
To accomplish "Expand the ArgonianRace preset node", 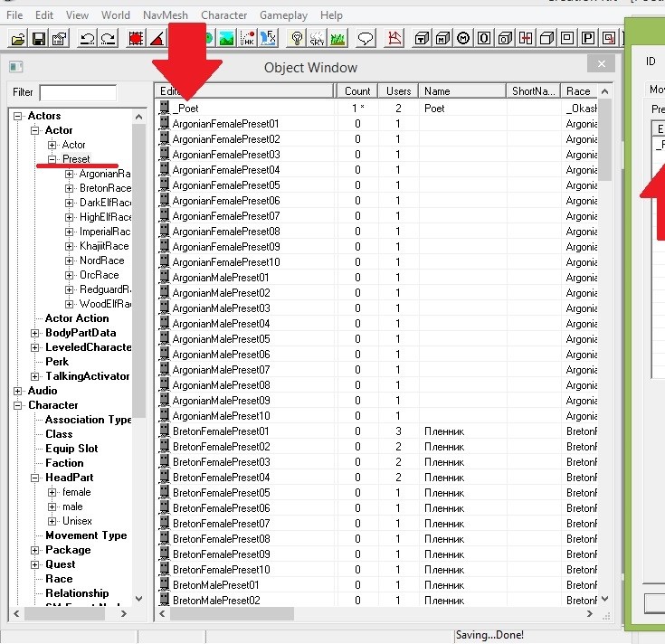I will [69, 174].
